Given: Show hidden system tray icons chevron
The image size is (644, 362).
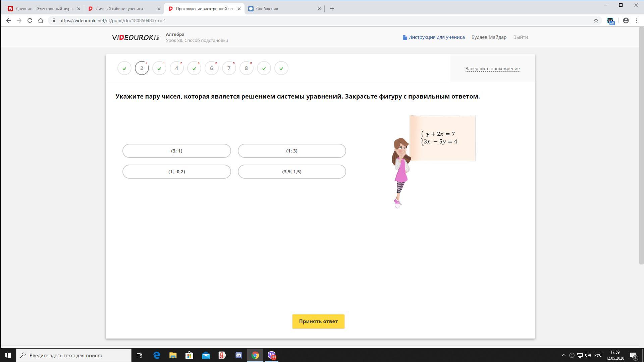Looking at the screenshot, I should point(563,355).
